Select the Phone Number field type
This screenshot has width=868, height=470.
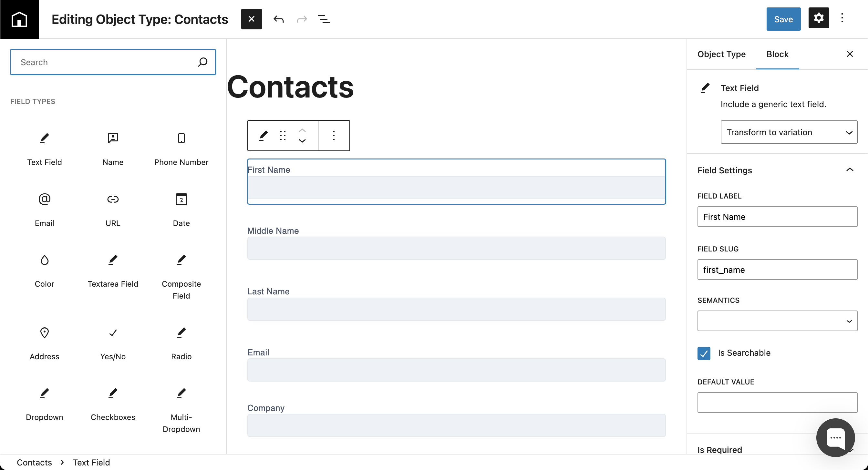[x=181, y=148]
